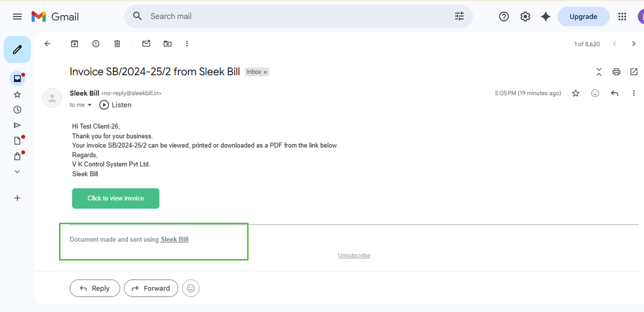This screenshot has width=644, height=312.
Task: Click the Reply button
Action: point(95,288)
